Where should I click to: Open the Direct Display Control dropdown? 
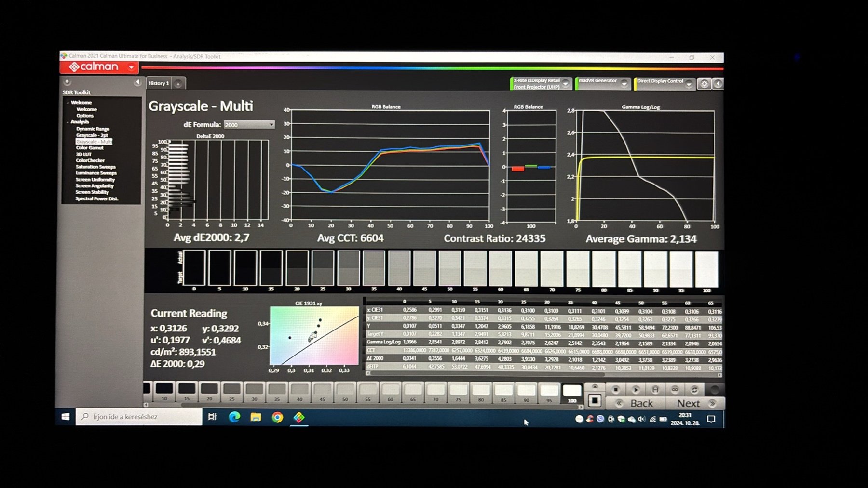(x=689, y=84)
